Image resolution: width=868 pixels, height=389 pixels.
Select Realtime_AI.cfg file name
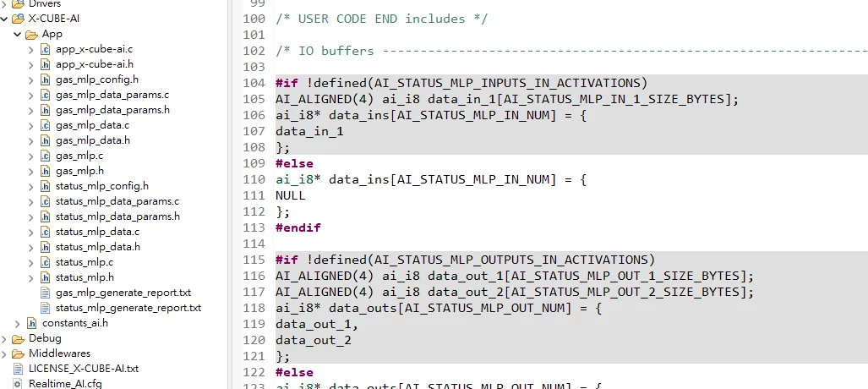(65, 383)
